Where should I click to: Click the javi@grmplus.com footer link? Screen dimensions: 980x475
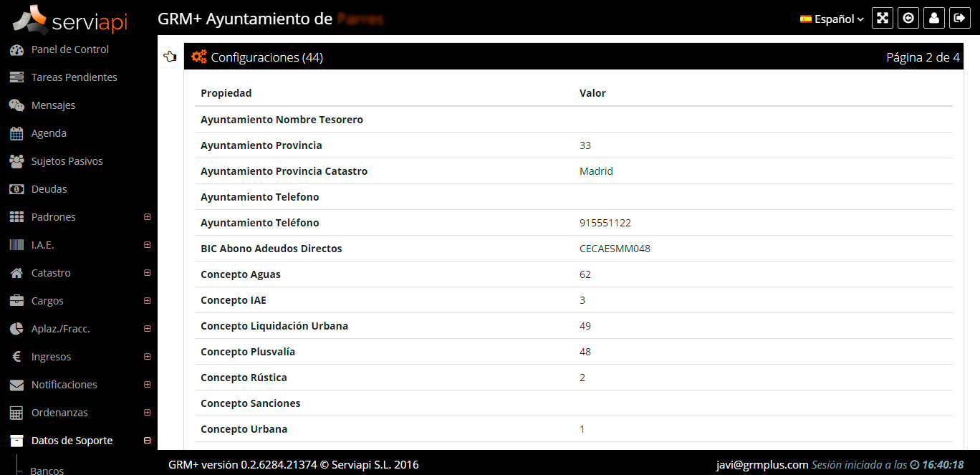pos(762,464)
